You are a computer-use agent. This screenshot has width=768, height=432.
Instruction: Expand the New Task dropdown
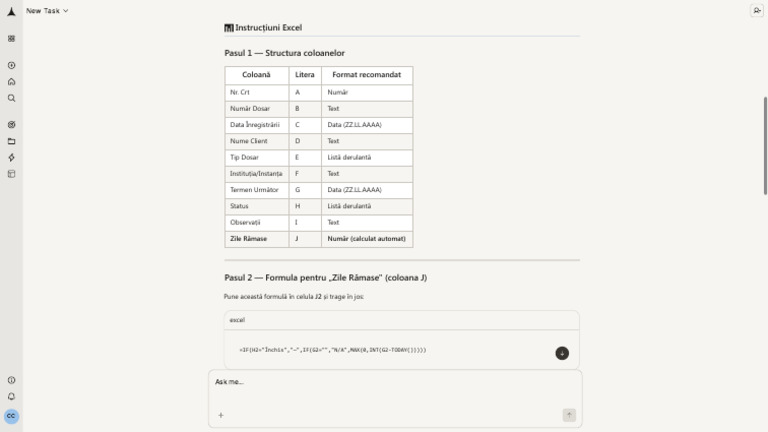[x=47, y=10]
